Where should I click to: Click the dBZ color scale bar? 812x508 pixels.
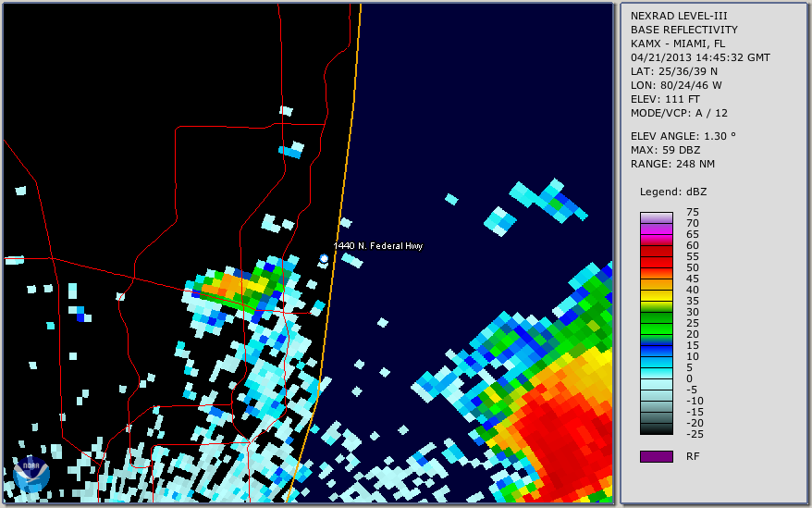pyautogui.click(x=656, y=324)
